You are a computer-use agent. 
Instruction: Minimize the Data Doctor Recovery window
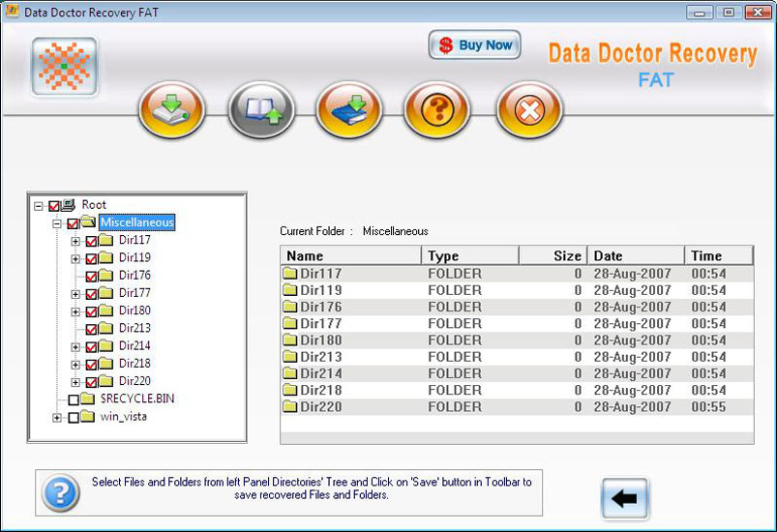click(x=700, y=13)
